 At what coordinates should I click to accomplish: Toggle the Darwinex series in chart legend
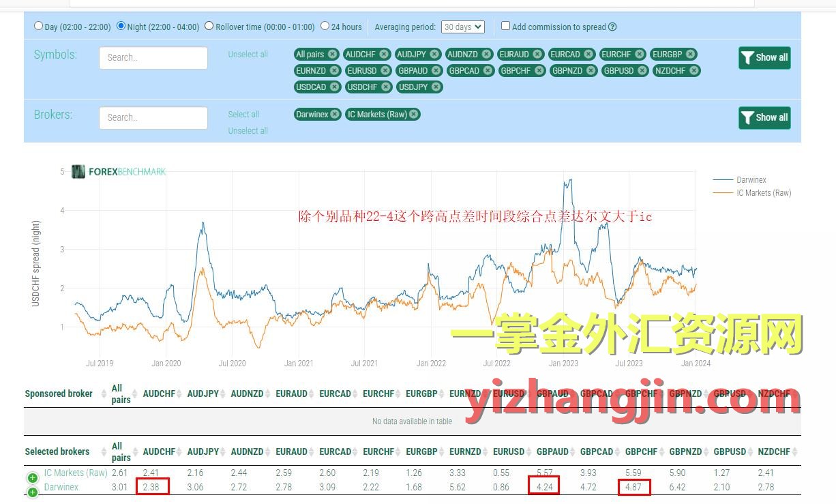tap(740, 180)
